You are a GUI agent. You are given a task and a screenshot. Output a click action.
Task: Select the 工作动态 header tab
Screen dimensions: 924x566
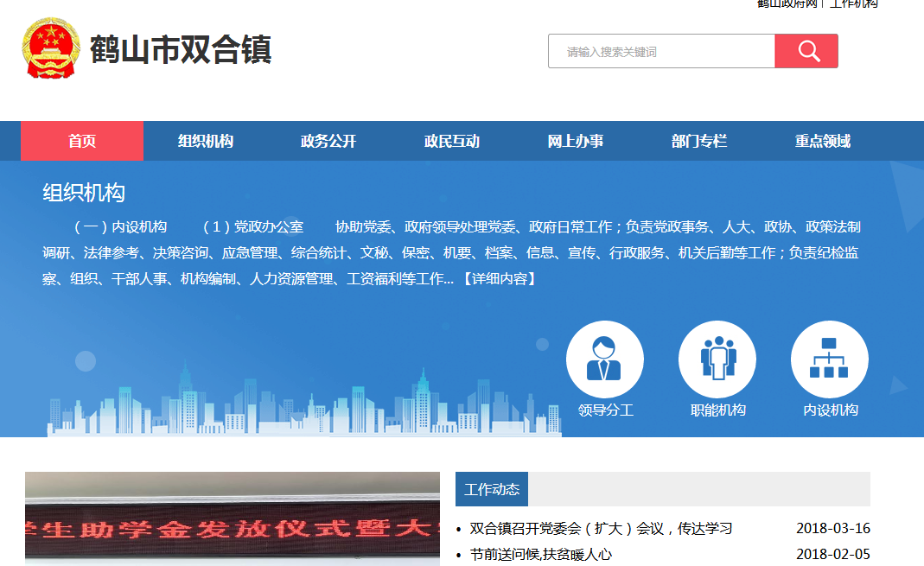point(493,488)
